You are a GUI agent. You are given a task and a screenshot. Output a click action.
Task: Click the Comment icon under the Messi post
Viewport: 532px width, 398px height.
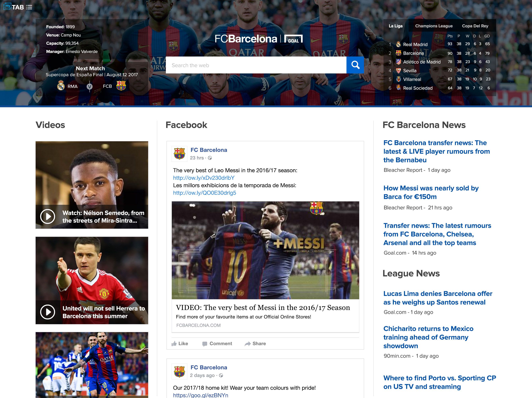(x=205, y=343)
